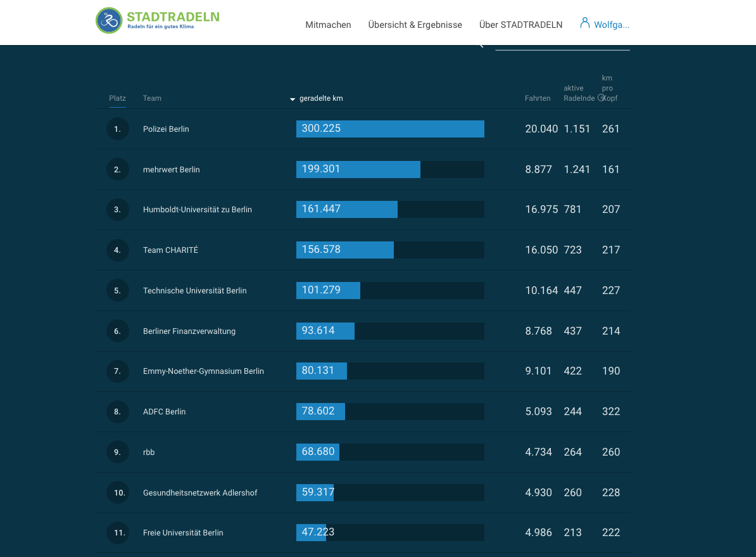The height and width of the screenshot is (557, 756).
Task: Sort table by Team column
Action: click(152, 98)
